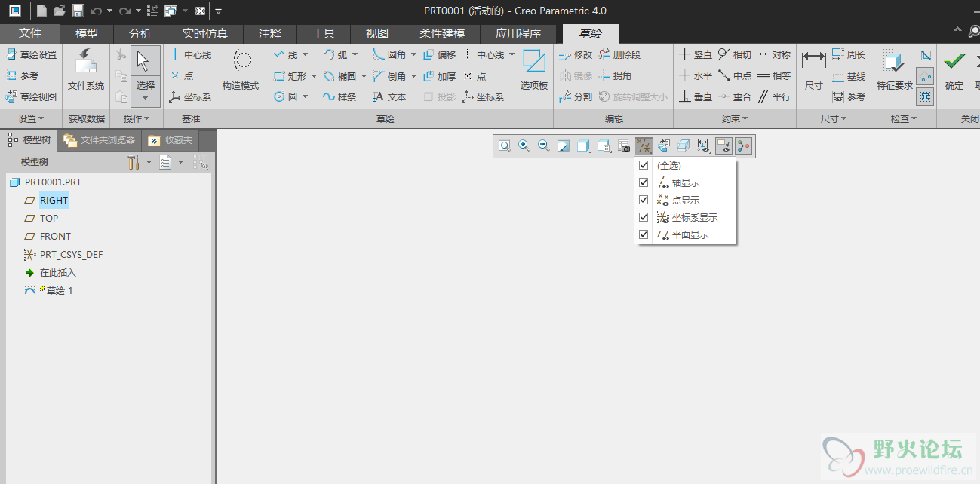Apply the Symmetric (对称) constraint
The height and width of the screenshot is (484, 980).
coord(774,55)
